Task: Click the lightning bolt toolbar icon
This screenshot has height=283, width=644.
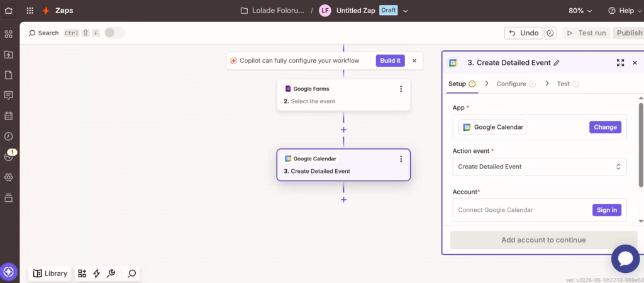Action: pyautogui.click(x=96, y=274)
